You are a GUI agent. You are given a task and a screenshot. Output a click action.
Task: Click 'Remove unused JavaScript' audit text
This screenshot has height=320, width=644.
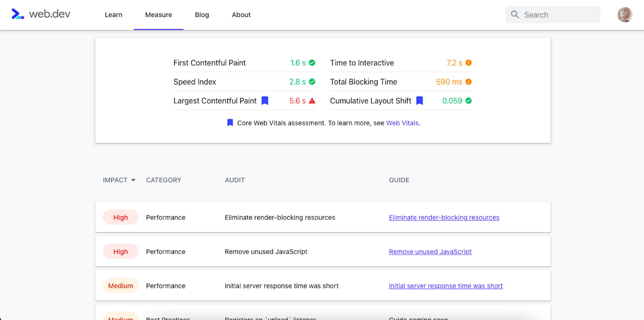[266, 252]
